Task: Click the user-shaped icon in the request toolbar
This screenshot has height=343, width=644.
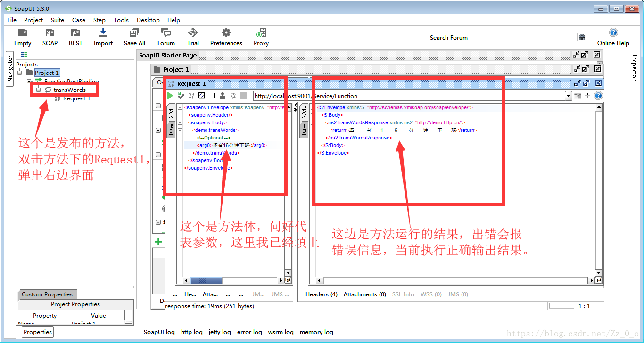Action: pyautogui.click(x=223, y=96)
